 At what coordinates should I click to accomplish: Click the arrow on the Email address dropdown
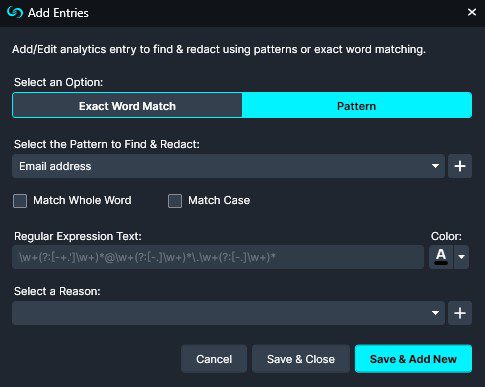(435, 166)
